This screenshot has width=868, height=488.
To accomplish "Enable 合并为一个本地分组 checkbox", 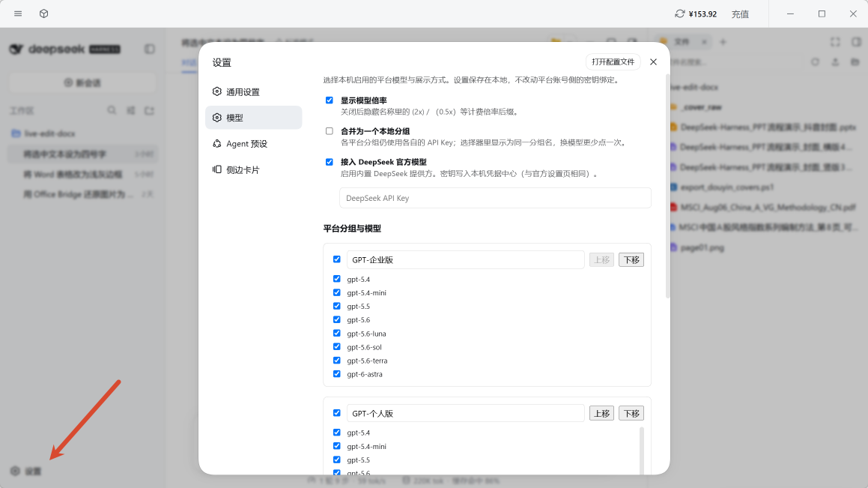I will 330,131.
